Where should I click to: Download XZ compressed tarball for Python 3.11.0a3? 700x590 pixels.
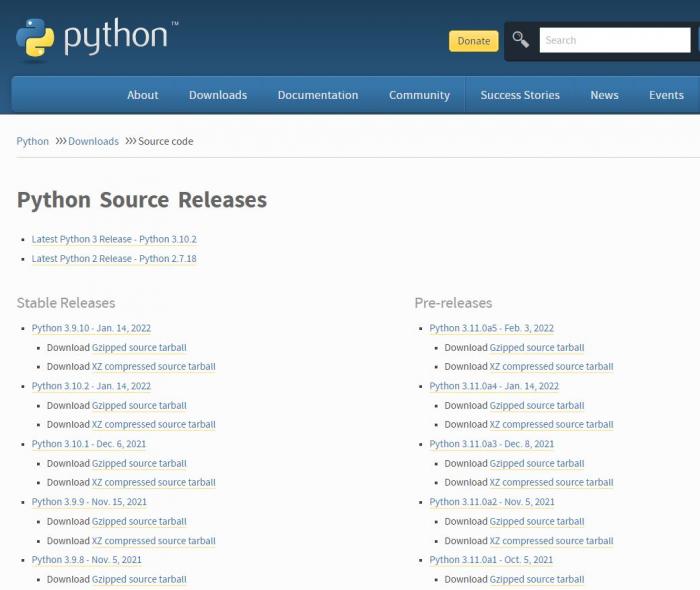pyautogui.click(x=551, y=482)
